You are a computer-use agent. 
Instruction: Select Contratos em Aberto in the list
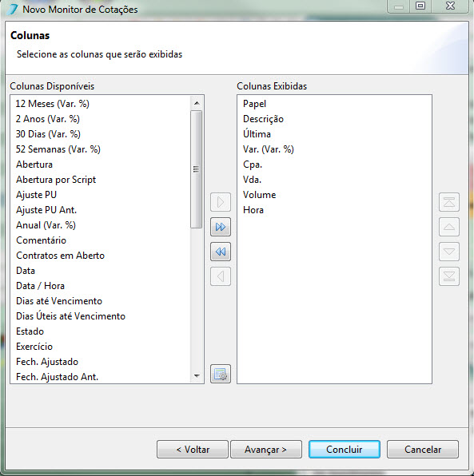(60, 256)
